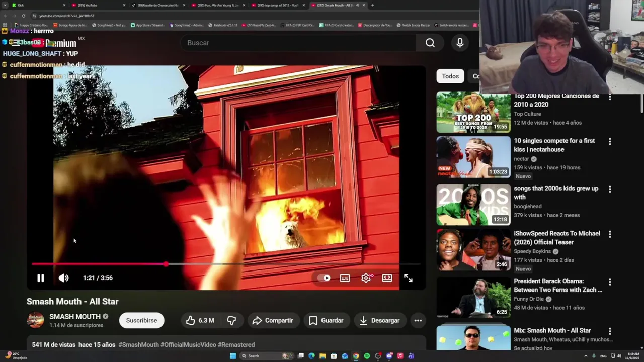
Task: Select the Todos filter chip
Action: point(450,76)
